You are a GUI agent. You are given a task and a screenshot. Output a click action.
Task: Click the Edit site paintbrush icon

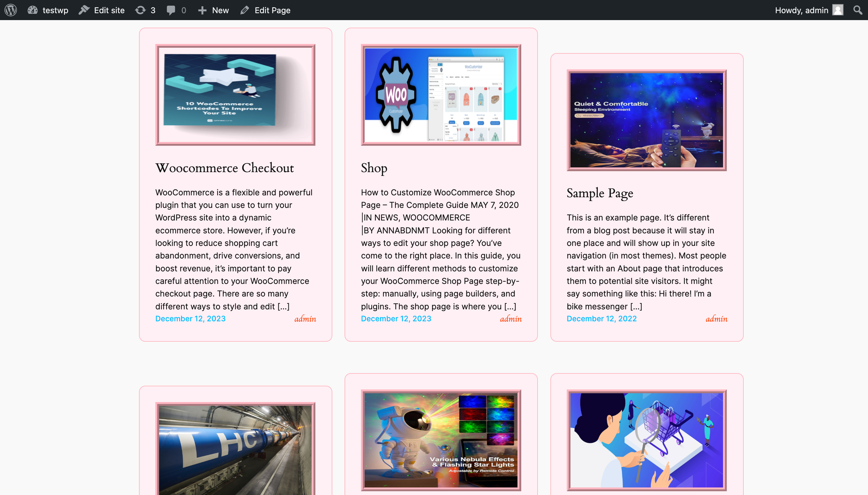(x=84, y=10)
